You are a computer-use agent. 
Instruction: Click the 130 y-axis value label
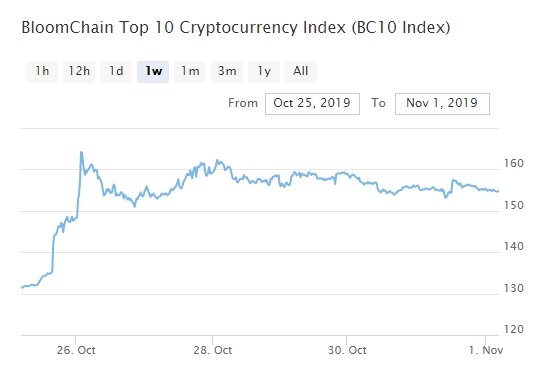514,288
